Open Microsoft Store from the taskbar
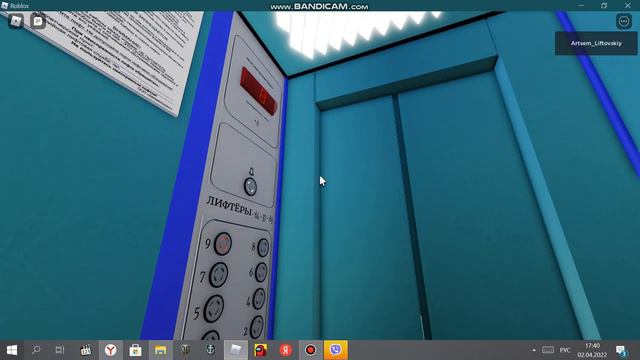This screenshot has width=640, height=360. click(136, 350)
